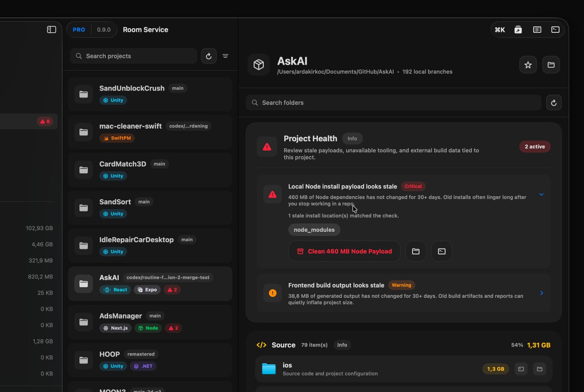Click the red Project Health warning icon
This screenshot has width=584, height=392.
pos(267,147)
